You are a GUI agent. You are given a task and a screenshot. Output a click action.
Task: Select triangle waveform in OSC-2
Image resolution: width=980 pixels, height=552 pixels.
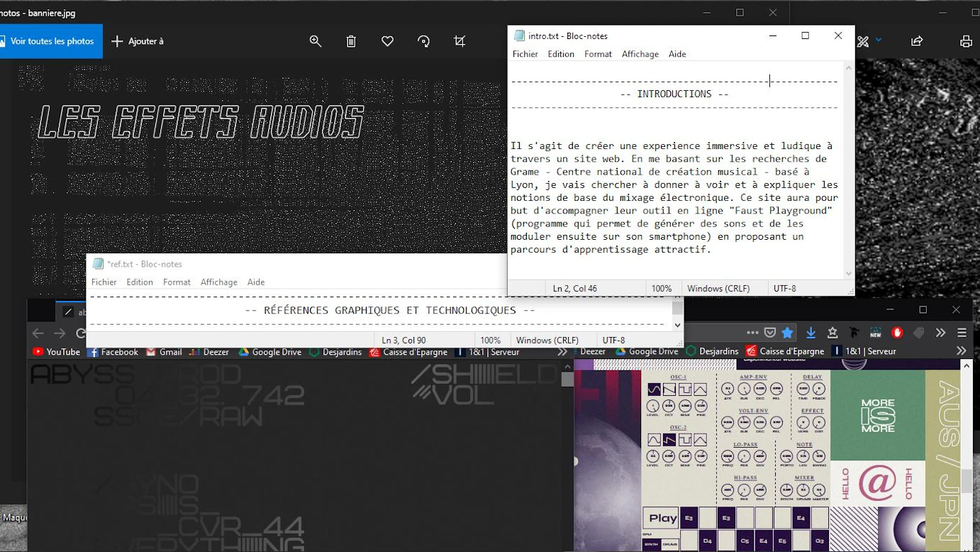pos(701,440)
